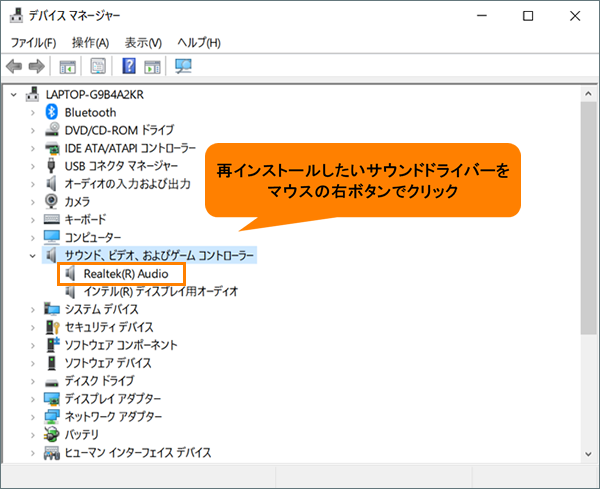Screen dimensions: 600x489
Task: Click the Realtek(R) Audio speaker icon
Action: [70, 274]
